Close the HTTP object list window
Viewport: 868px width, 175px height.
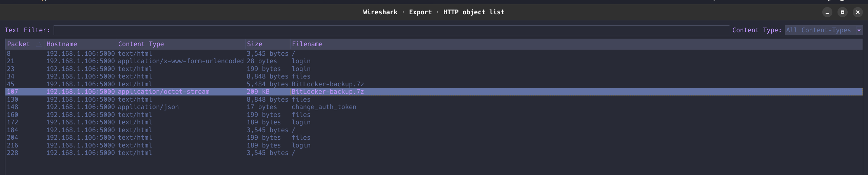(x=857, y=12)
